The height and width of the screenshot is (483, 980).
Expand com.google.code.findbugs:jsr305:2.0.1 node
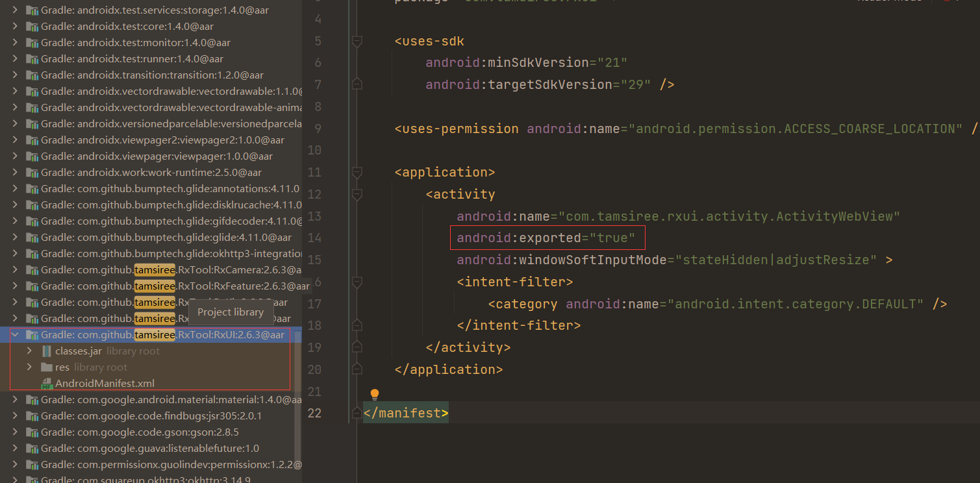[15, 416]
